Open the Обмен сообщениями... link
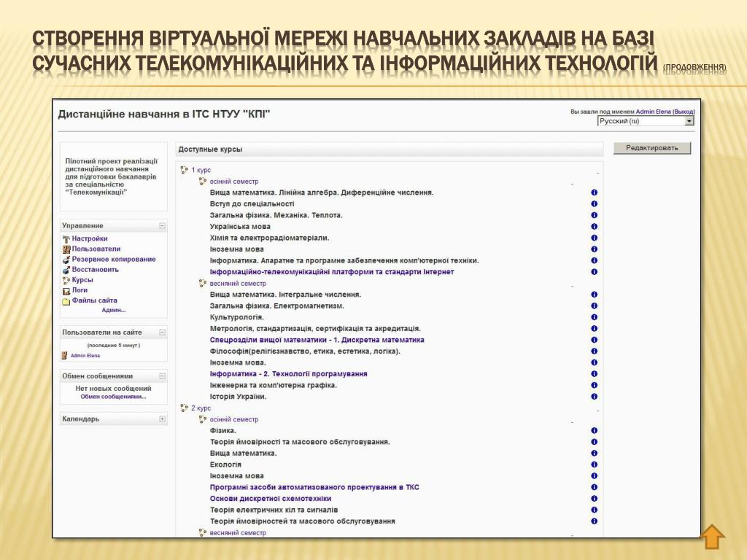This screenshot has width=747, height=560. (113, 397)
